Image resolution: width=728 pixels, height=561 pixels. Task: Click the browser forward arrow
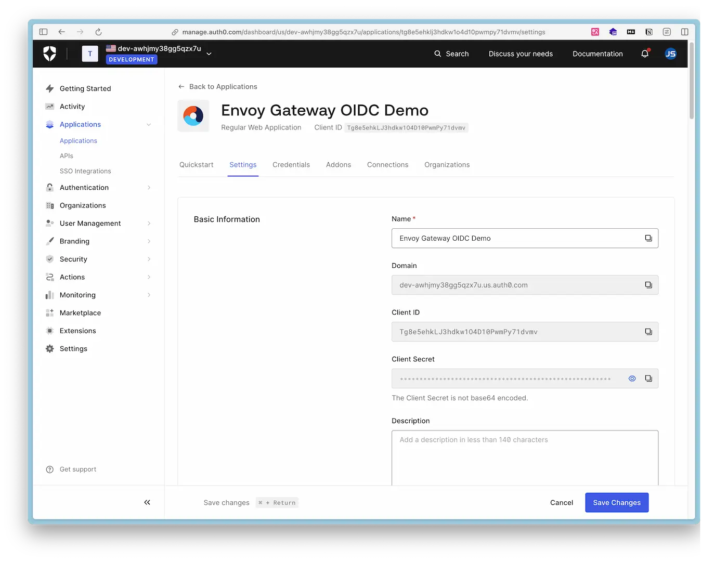tap(80, 32)
